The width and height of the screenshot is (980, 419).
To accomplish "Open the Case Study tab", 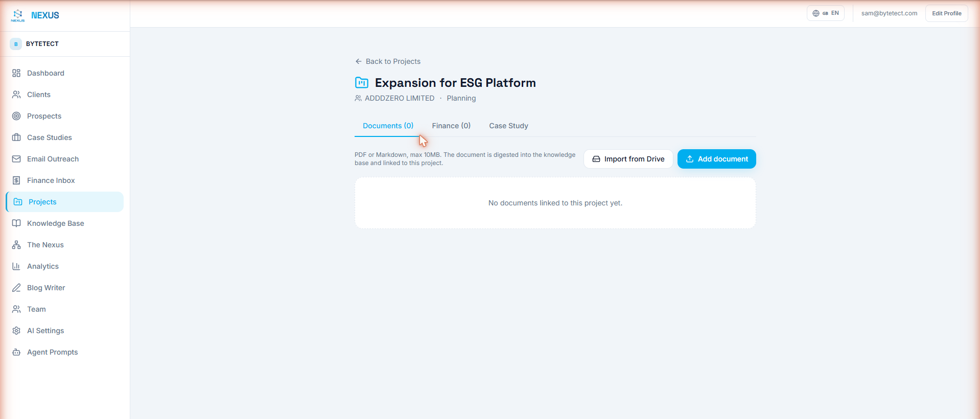I will coord(508,126).
